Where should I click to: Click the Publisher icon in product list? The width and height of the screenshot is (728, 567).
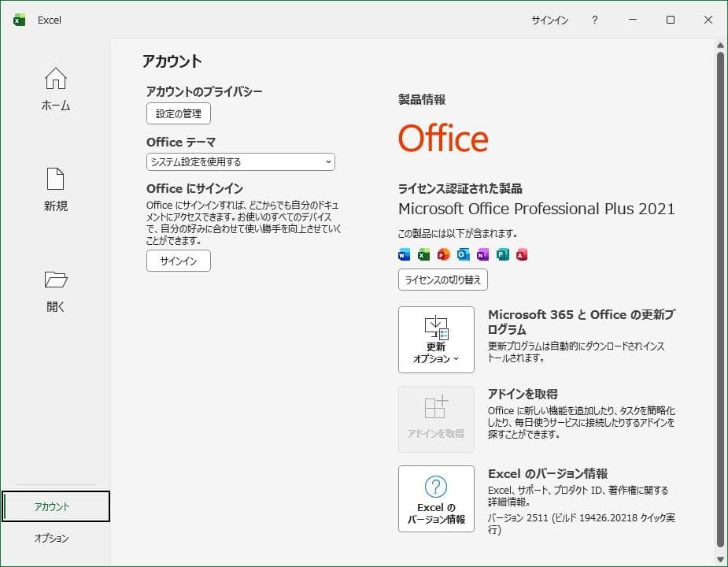[502, 254]
